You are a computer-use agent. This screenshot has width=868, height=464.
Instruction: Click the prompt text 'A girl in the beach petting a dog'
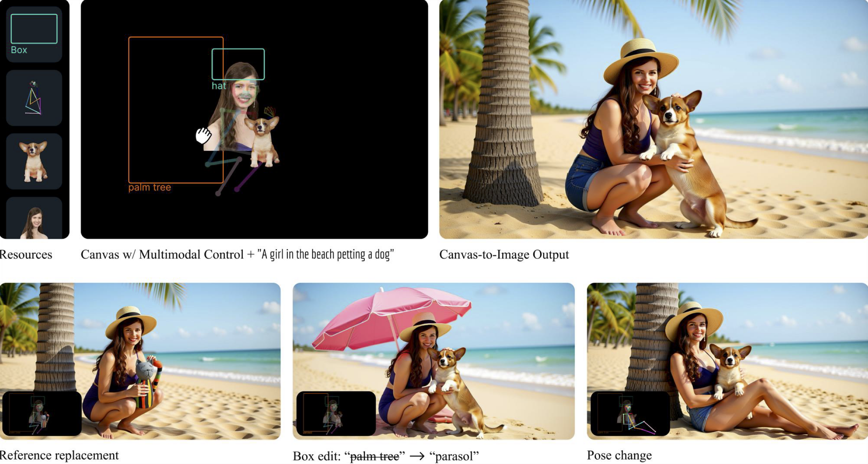pyautogui.click(x=326, y=254)
